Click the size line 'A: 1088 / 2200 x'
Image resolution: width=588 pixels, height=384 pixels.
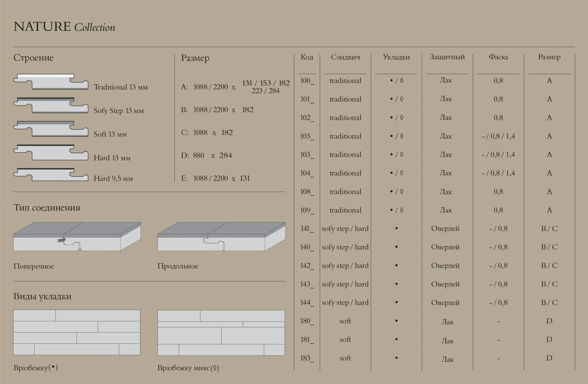pyautogui.click(x=208, y=87)
